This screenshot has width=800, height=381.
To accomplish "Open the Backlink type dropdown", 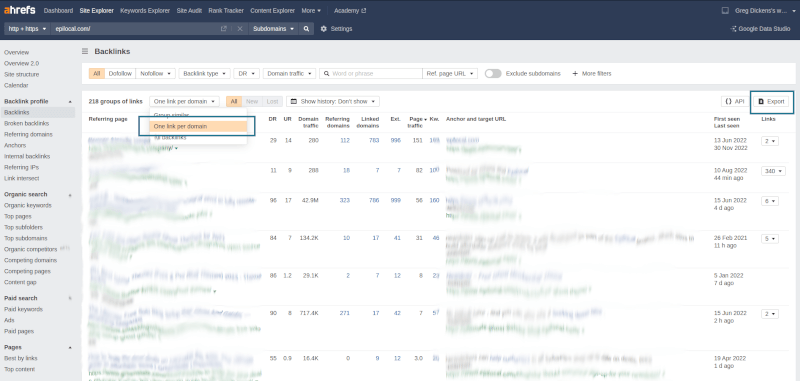I will click(204, 73).
